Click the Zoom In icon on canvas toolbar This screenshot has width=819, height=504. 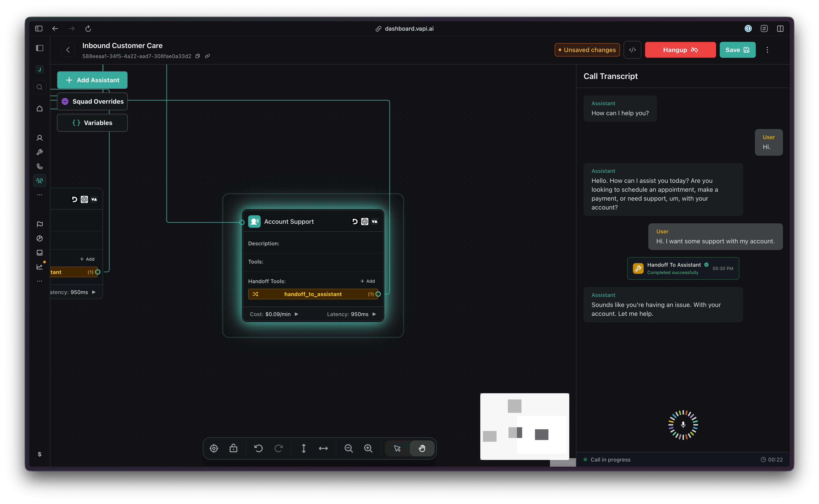(369, 448)
